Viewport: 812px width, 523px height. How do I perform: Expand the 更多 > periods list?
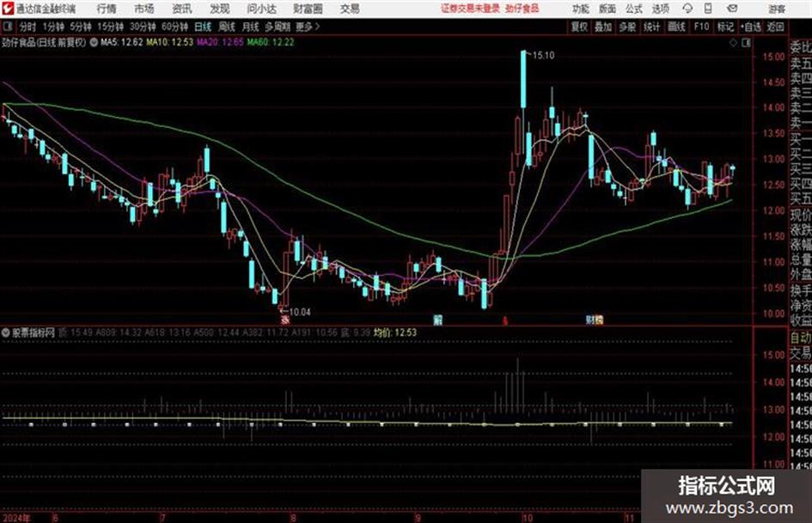(x=308, y=27)
